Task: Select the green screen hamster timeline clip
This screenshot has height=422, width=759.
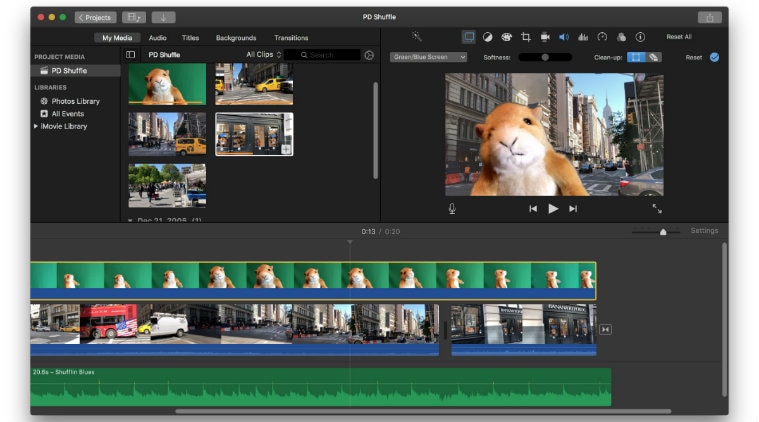Action: pyautogui.click(x=313, y=281)
